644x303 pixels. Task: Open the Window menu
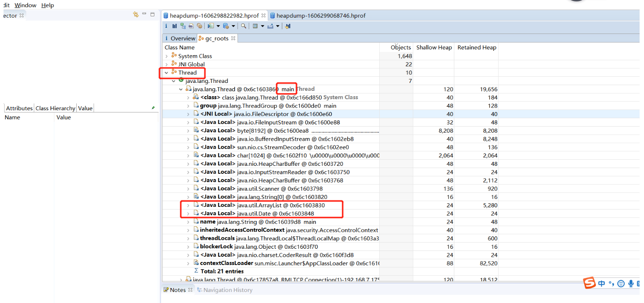pos(25,5)
